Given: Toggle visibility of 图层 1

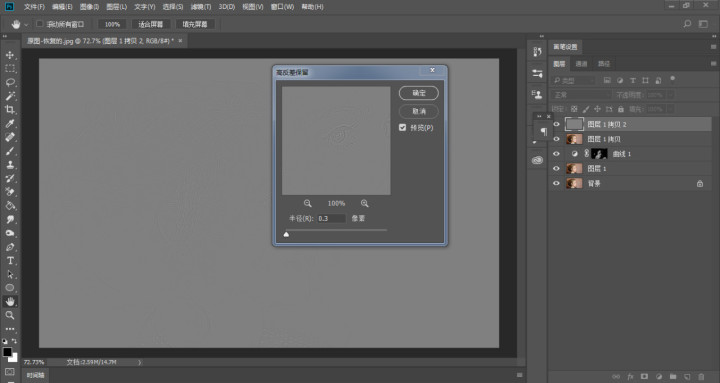Looking at the screenshot, I should (x=556, y=169).
